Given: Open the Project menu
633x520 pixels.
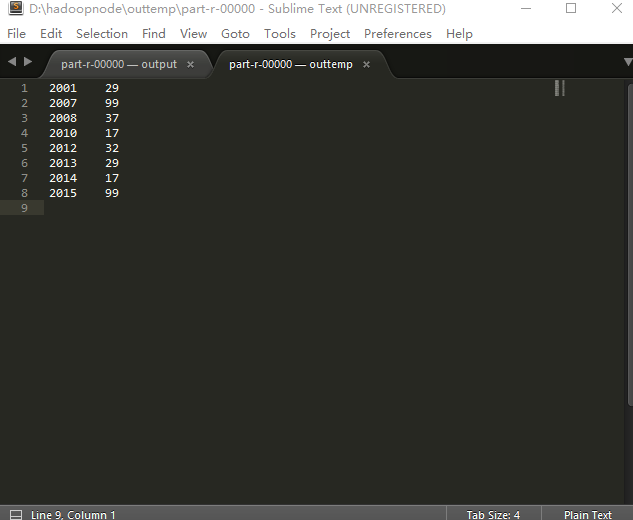Looking at the screenshot, I should (330, 34).
